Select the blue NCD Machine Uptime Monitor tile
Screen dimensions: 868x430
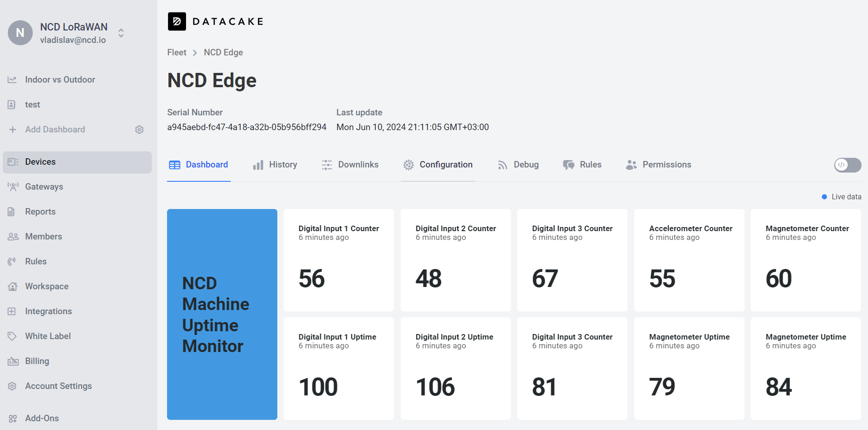[222, 314]
